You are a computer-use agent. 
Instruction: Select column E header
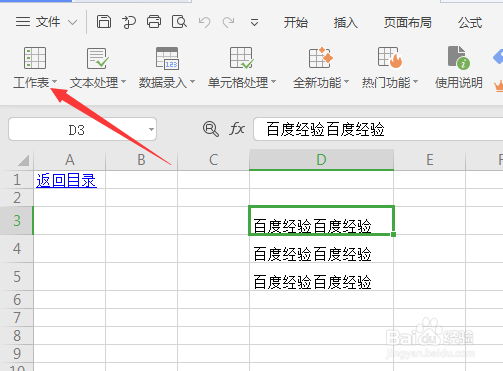point(430,160)
